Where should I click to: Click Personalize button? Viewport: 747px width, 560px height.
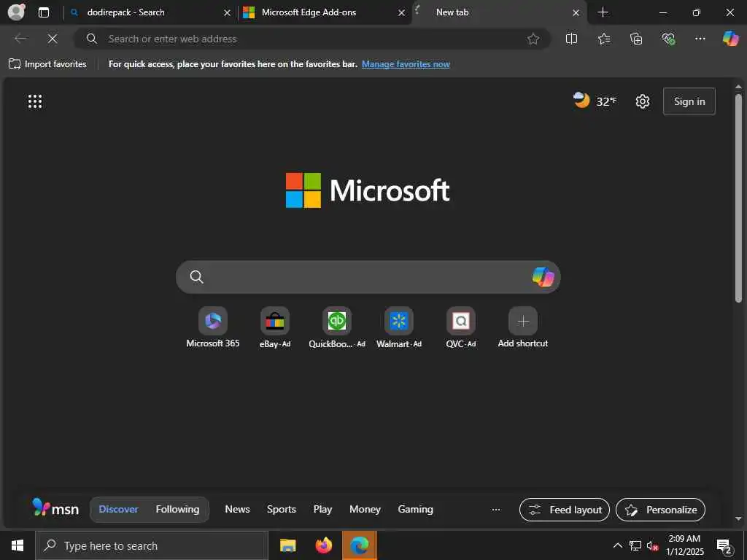coord(660,510)
